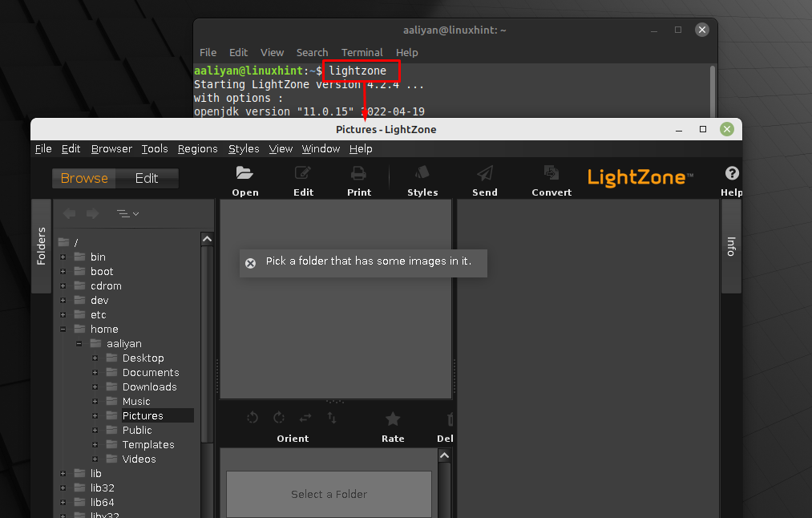Toggle the Info side panel tab
Screen dimensions: 812x518
pos(731,246)
